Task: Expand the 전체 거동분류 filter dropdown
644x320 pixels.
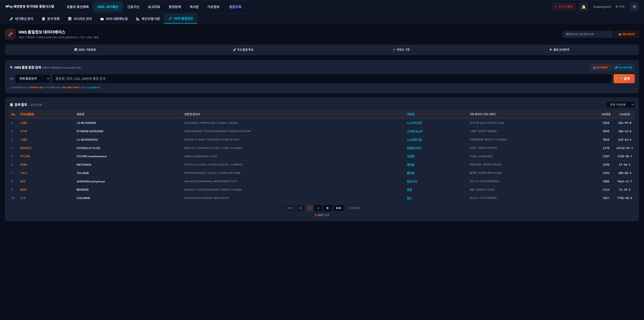Action: 620,105
